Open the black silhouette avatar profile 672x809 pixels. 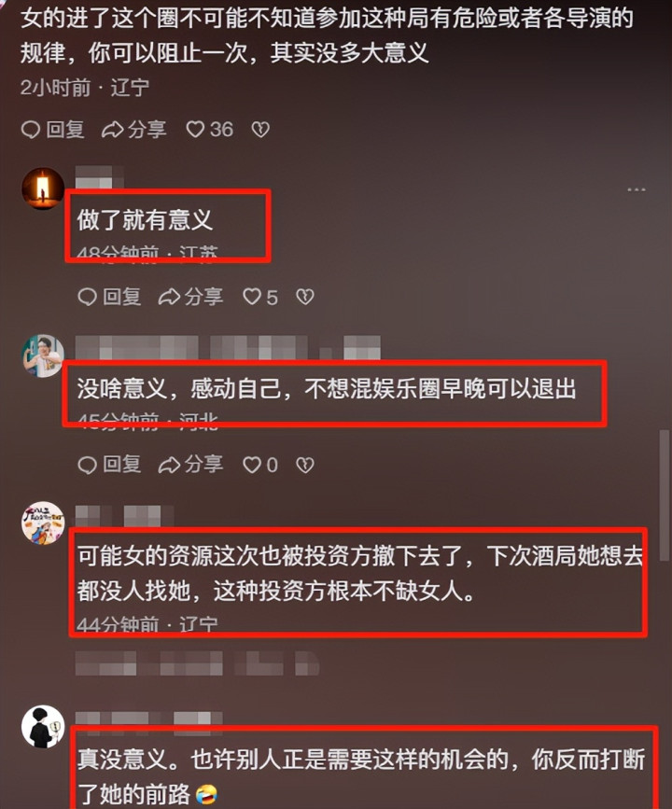pyautogui.click(x=43, y=727)
